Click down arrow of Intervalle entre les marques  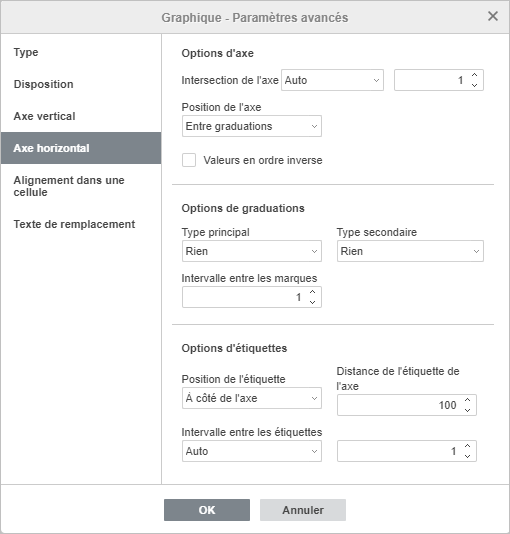point(313,302)
